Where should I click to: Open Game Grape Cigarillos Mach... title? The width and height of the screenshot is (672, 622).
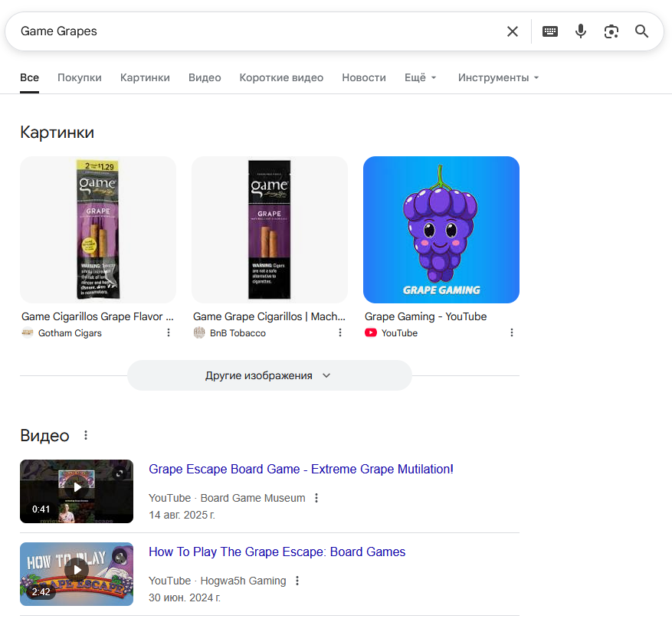point(269,316)
